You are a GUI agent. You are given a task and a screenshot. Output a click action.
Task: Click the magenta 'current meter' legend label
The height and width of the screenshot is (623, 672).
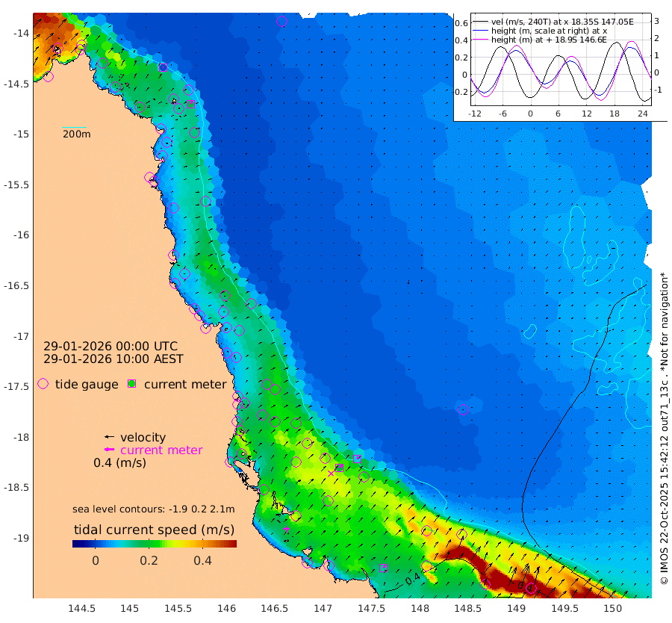161,450
